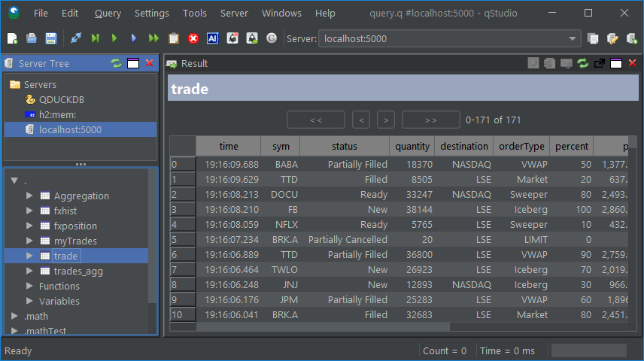Go to the last results page
This screenshot has height=361, width=644.
pyautogui.click(x=430, y=120)
